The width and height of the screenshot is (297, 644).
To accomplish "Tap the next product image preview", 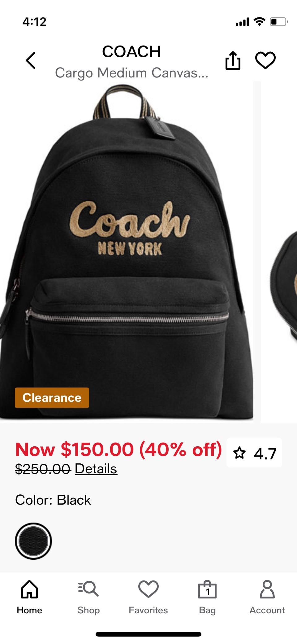I will [279, 252].
